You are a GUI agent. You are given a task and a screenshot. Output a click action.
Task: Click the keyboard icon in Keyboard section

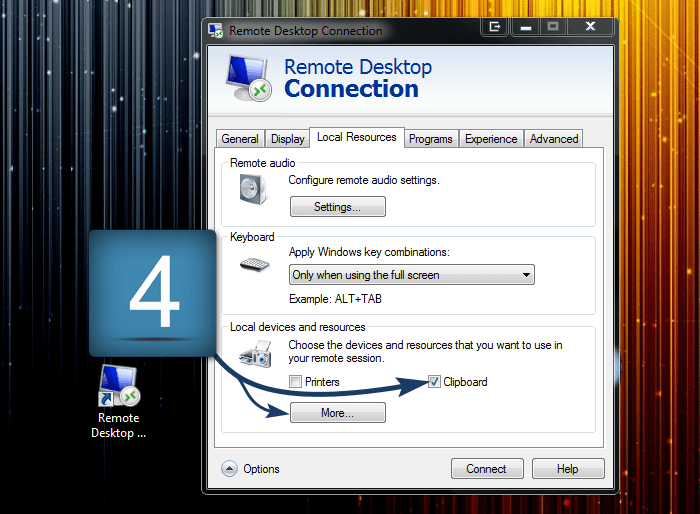pos(254,264)
